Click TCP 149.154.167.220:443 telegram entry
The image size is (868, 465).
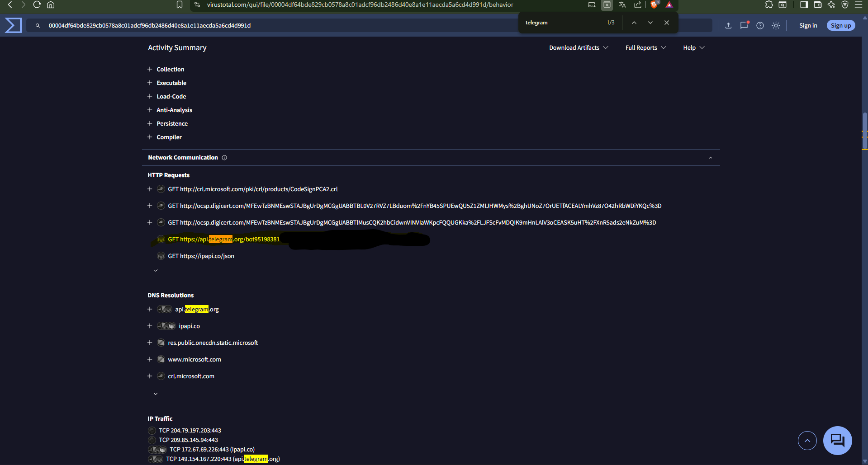(223, 459)
